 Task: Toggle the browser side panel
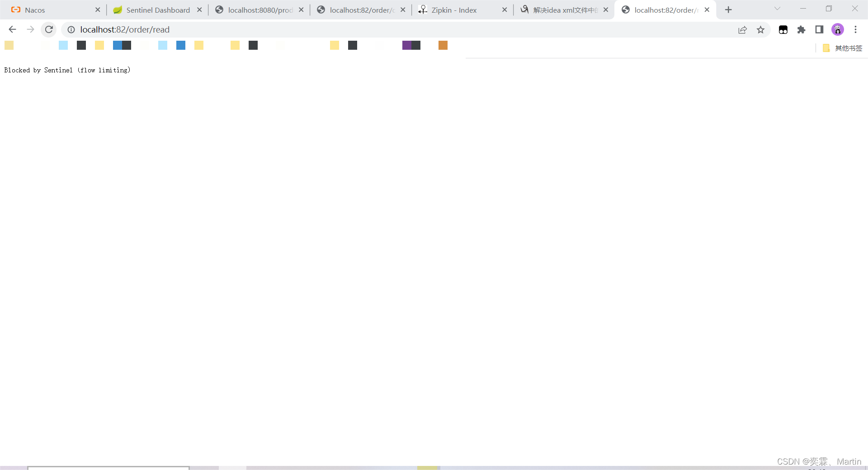(819, 30)
